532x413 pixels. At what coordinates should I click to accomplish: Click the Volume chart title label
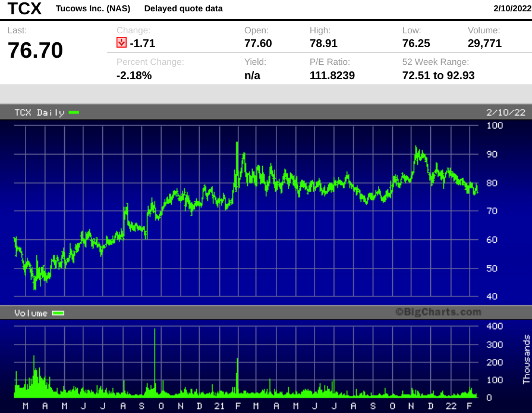click(31, 313)
